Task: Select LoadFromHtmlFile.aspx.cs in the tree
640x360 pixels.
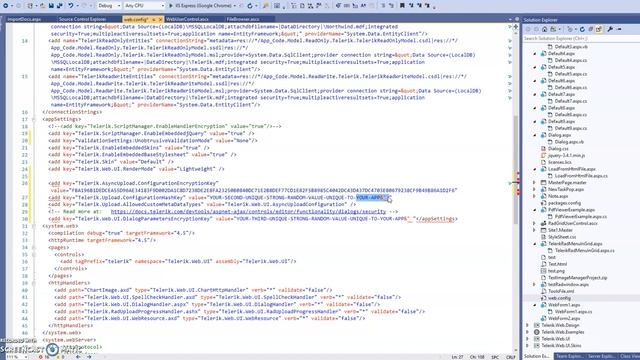Action: pos(581,176)
